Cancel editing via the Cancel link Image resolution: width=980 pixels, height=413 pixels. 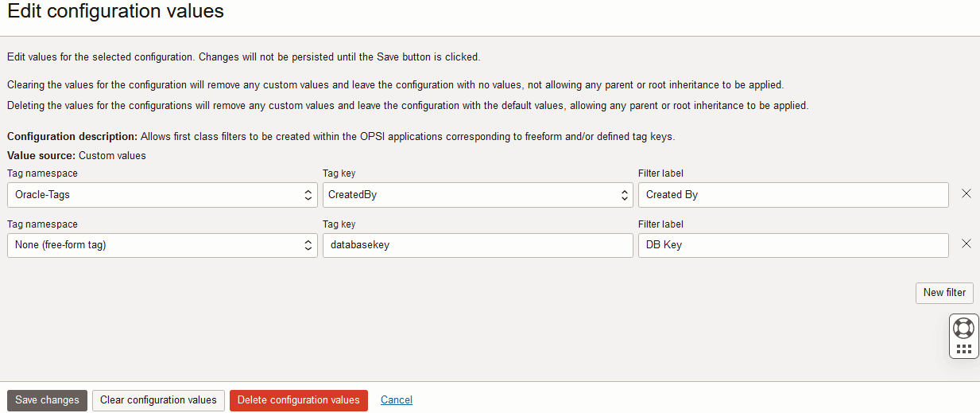coord(397,400)
